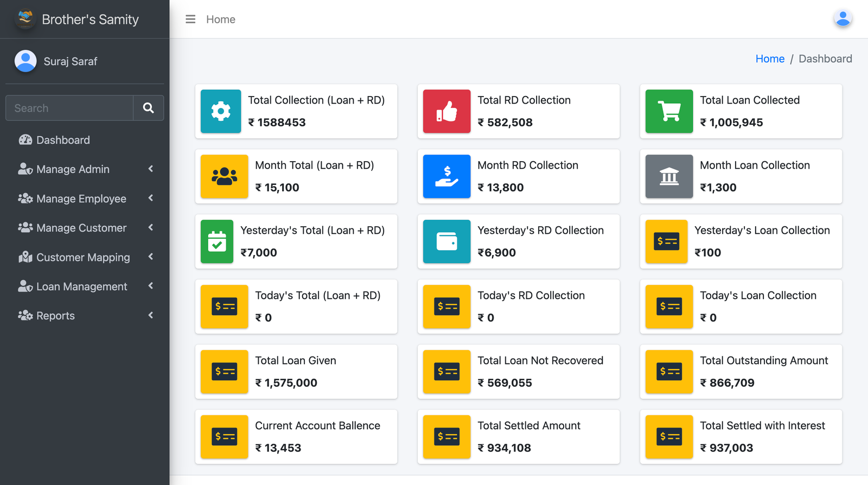Open the user profile avatar top right
868x485 pixels.
coord(843,19)
